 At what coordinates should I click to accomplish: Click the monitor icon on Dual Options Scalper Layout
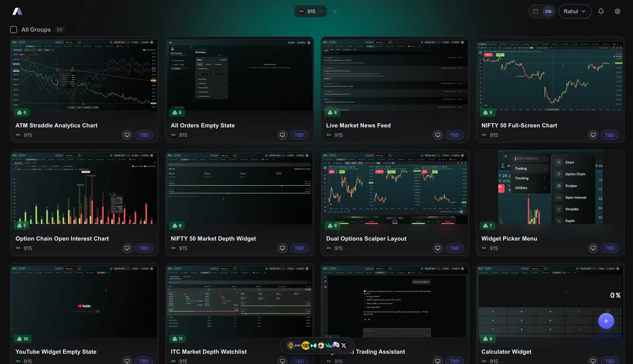(x=438, y=248)
